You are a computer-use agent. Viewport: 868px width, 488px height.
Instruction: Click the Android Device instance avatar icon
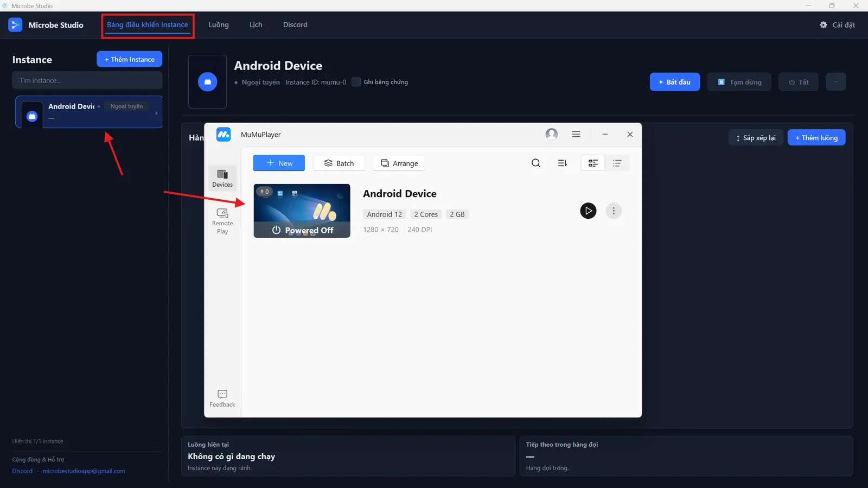click(x=32, y=116)
